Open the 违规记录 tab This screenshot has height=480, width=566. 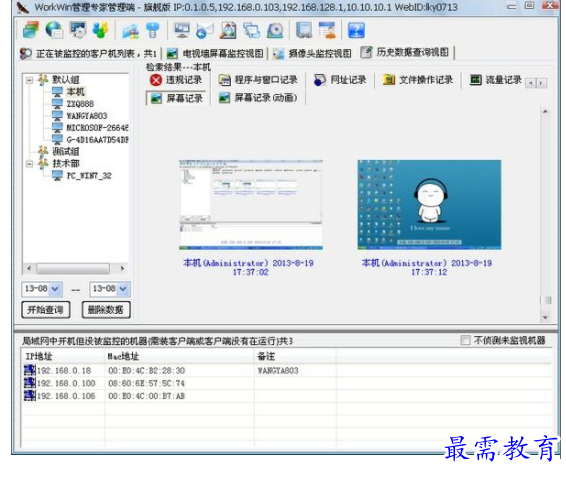coord(176,80)
